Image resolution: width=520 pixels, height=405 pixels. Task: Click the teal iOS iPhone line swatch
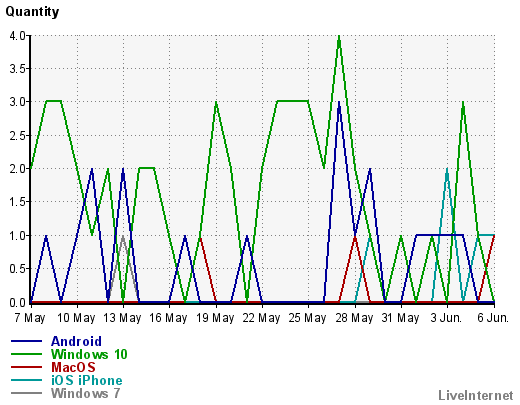pyautogui.click(x=26, y=380)
